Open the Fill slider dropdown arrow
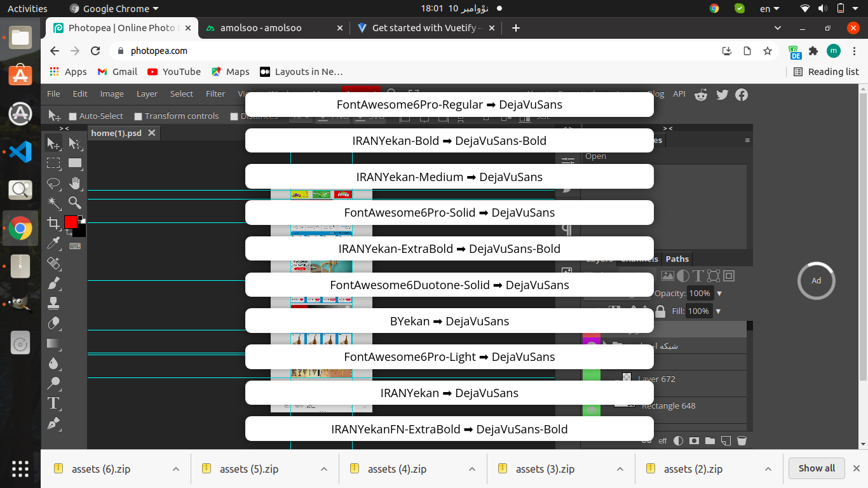 tap(718, 311)
